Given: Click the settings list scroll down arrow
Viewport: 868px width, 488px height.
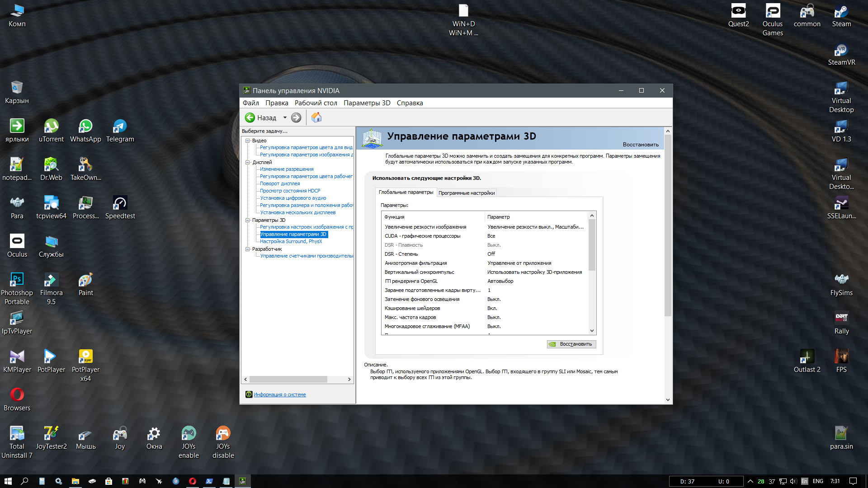Looking at the screenshot, I should (592, 331).
